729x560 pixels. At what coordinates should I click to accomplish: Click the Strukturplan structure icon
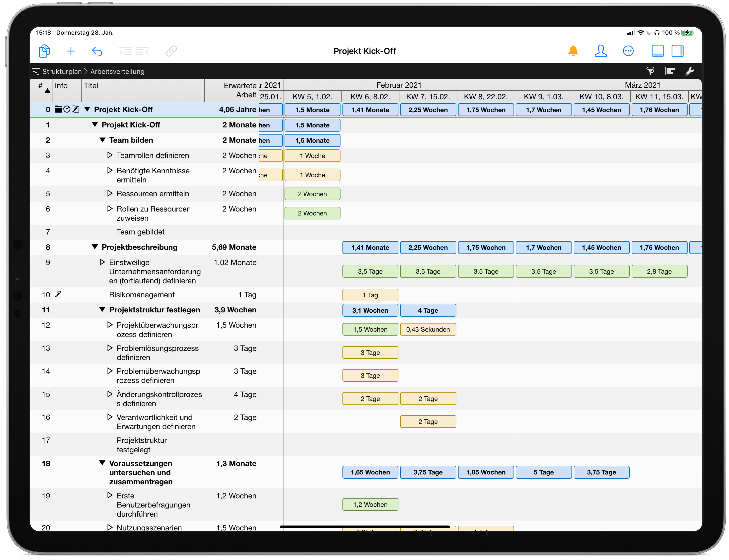(36, 71)
